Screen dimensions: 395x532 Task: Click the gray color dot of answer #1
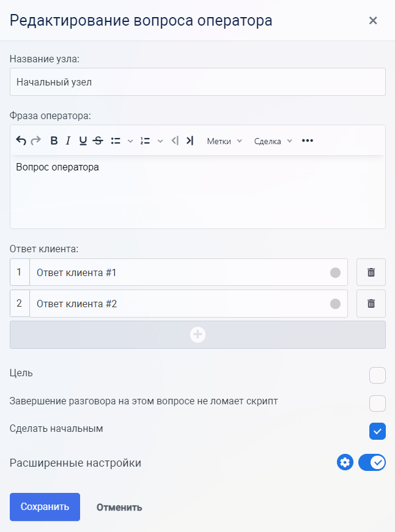coord(335,273)
